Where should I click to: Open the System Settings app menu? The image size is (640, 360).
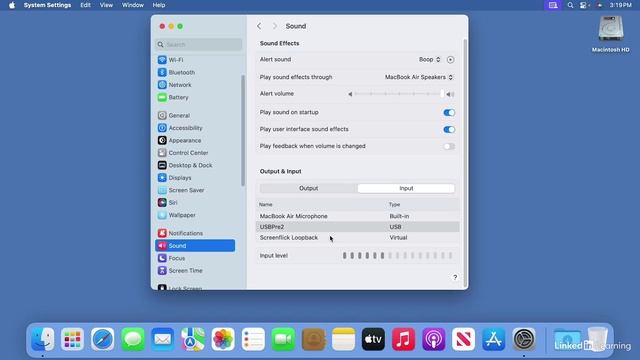[x=47, y=5]
